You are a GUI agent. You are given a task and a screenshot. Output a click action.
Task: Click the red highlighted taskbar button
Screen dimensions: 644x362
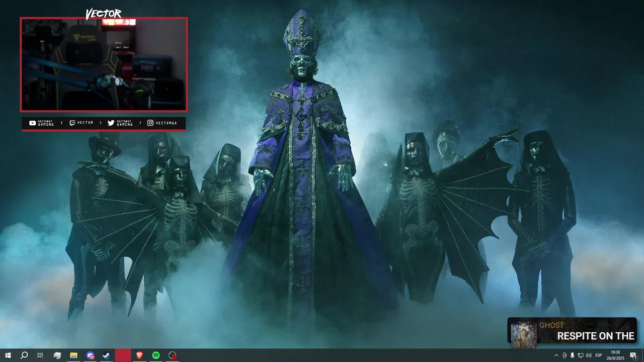123,355
